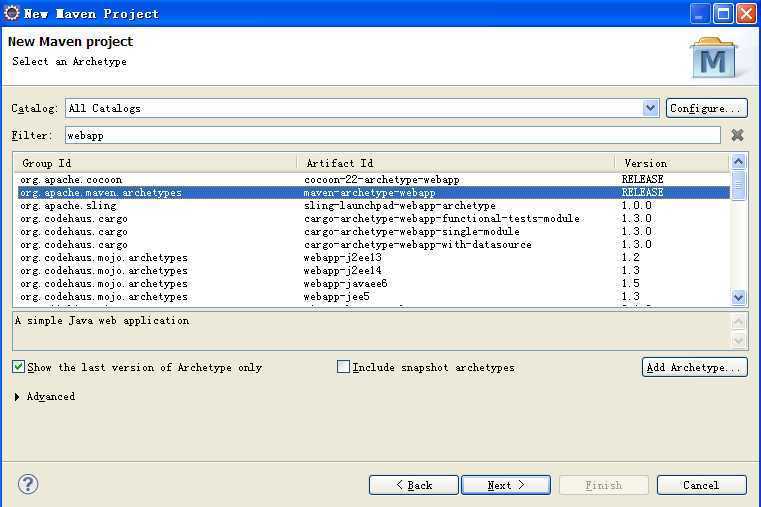761x507 pixels.
Task: Open the help question mark icon
Action: pos(28,484)
